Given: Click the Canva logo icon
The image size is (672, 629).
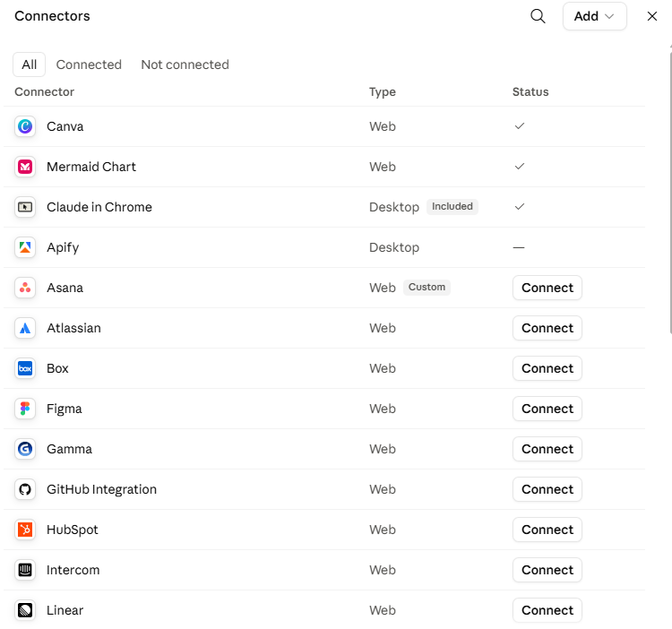Looking at the screenshot, I should [x=25, y=126].
